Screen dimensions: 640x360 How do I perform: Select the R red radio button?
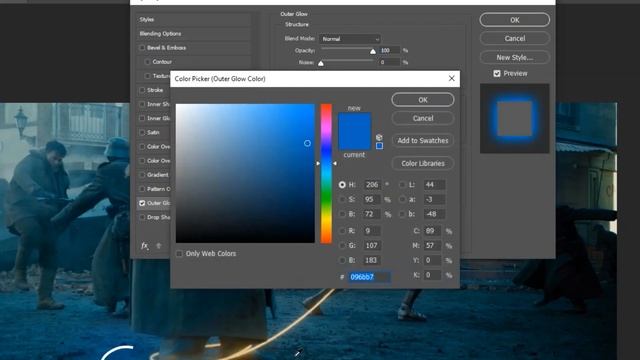click(x=342, y=231)
